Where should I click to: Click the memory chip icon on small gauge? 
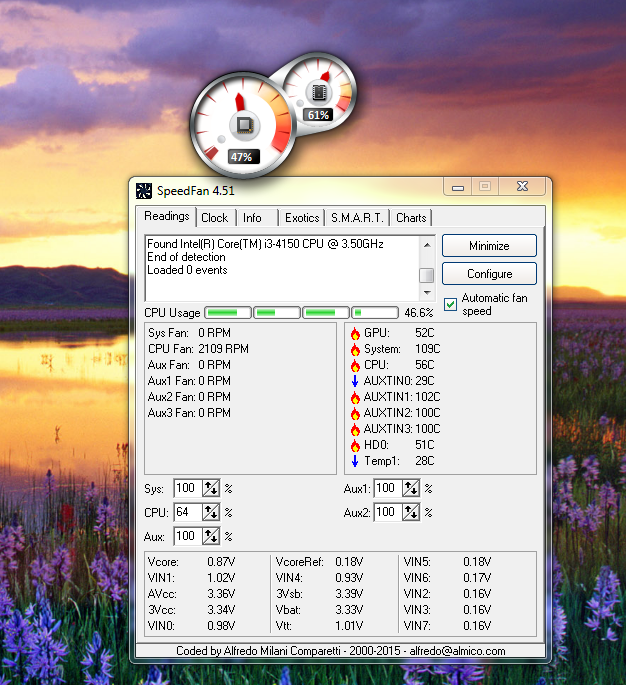click(319, 92)
